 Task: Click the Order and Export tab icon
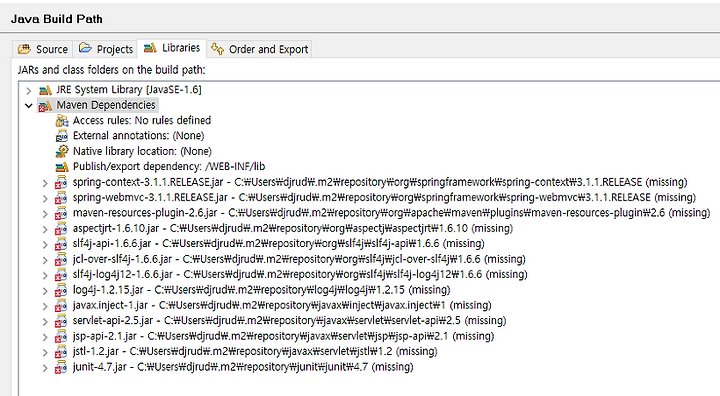[x=217, y=48]
